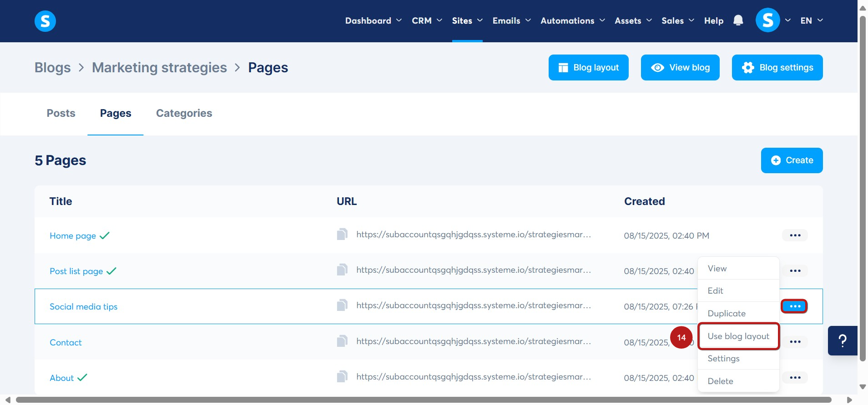Open the Social media tips link
The image size is (868, 405).
[84, 307]
